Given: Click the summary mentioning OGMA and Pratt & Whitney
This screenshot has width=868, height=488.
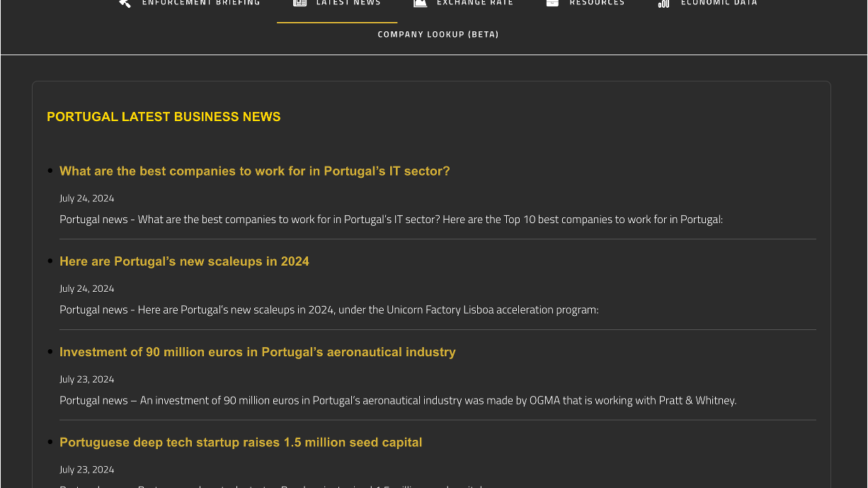Looking at the screenshot, I should (x=398, y=401).
